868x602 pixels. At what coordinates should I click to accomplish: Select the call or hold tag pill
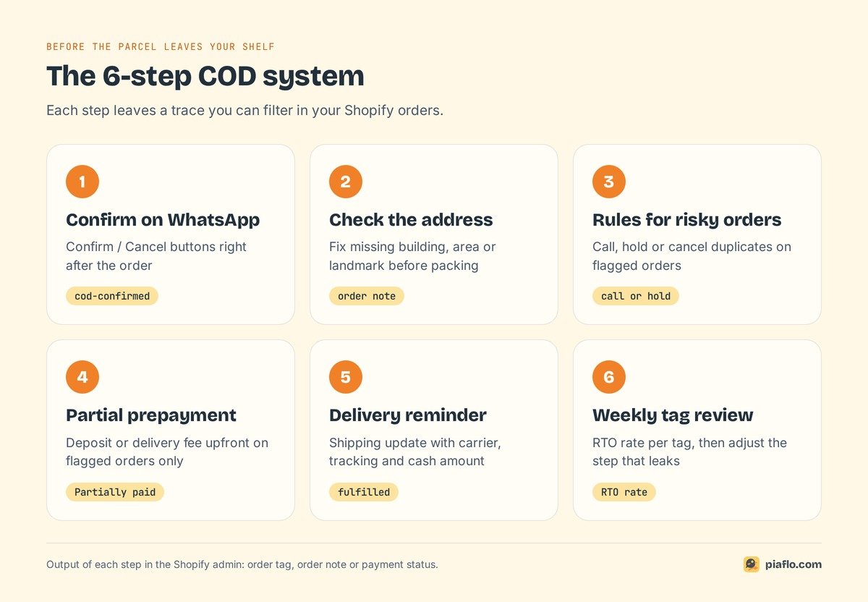(x=636, y=296)
